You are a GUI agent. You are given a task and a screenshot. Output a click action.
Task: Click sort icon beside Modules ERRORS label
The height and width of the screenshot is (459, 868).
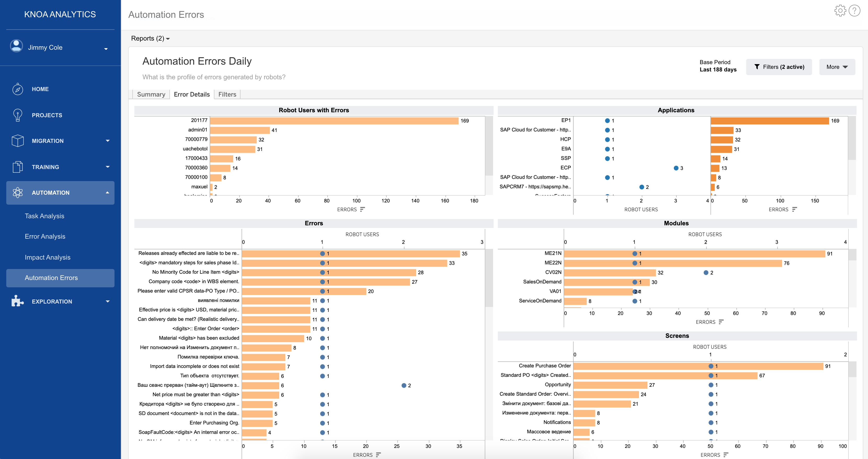click(721, 322)
